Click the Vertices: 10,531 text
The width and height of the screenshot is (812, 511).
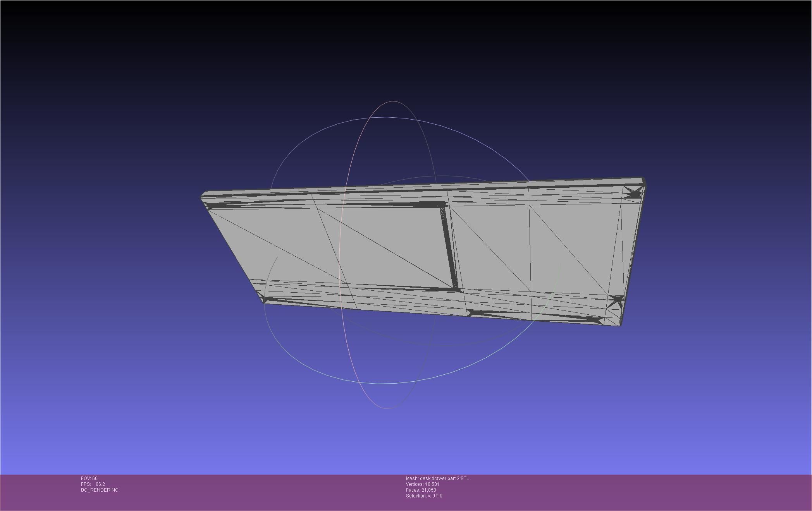pos(423,484)
